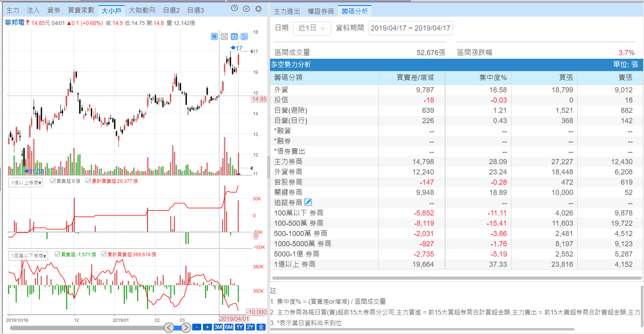Open the 1百萬以下券商 dropdown
Image resolution: width=644 pixels, height=334 pixels.
coord(28,256)
